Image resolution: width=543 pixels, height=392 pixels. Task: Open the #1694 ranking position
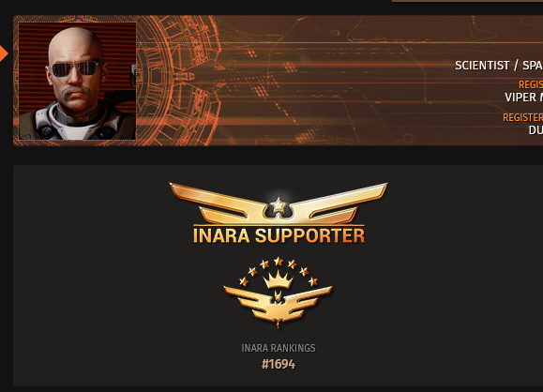(279, 364)
